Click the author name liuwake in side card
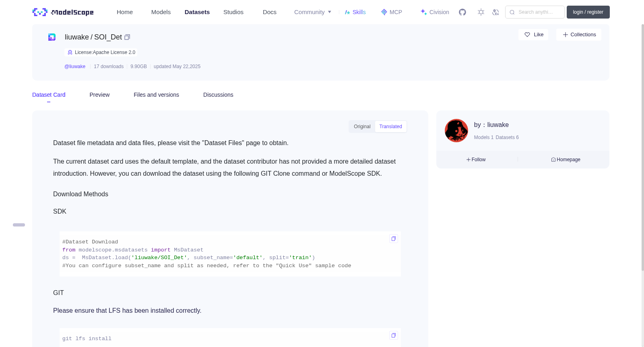Image resolution: width=644 pixels, height=347 pixels. 498,125
